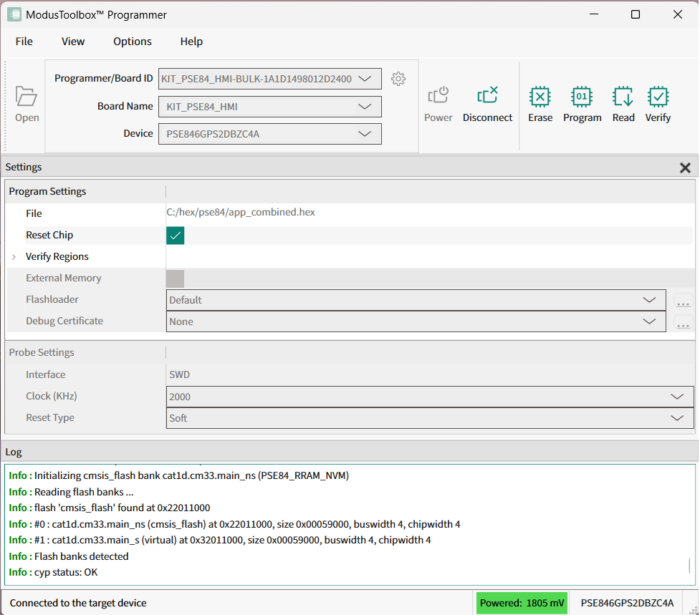This screenshot has width=700, height=615.
Task: Open the File menu
Action: click(24, 42)
